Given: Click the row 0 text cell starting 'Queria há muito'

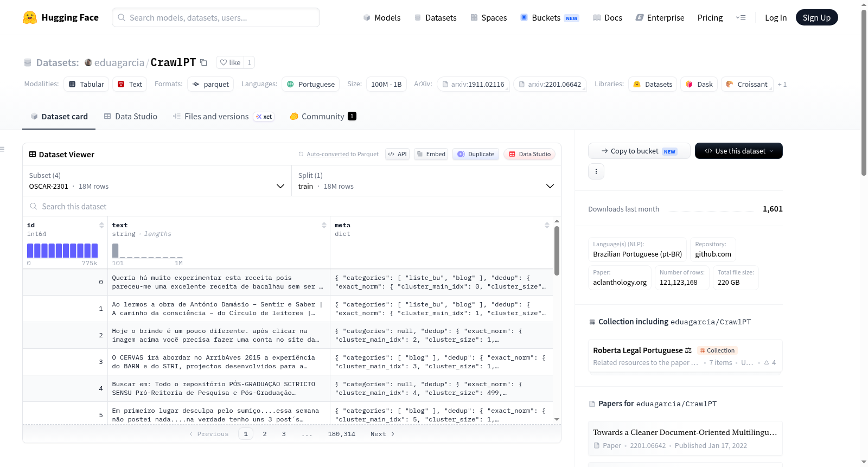Looking at the screenshot, I should [x=219, y=282].
